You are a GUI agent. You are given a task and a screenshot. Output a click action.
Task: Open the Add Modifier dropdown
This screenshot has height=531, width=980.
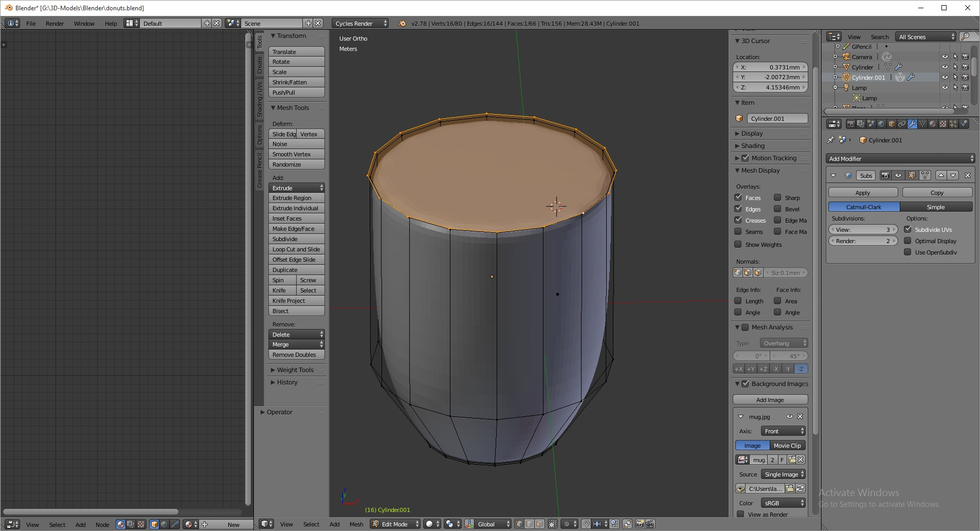(900, 158)
